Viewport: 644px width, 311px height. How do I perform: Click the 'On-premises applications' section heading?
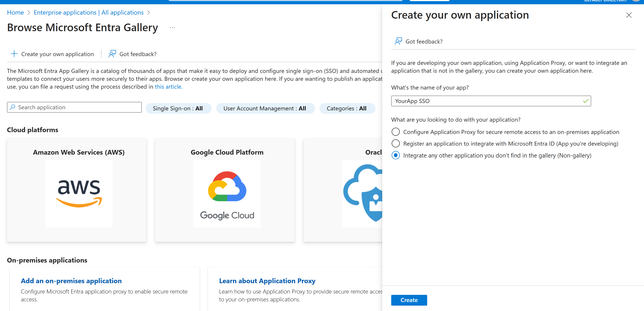[47, 260]
